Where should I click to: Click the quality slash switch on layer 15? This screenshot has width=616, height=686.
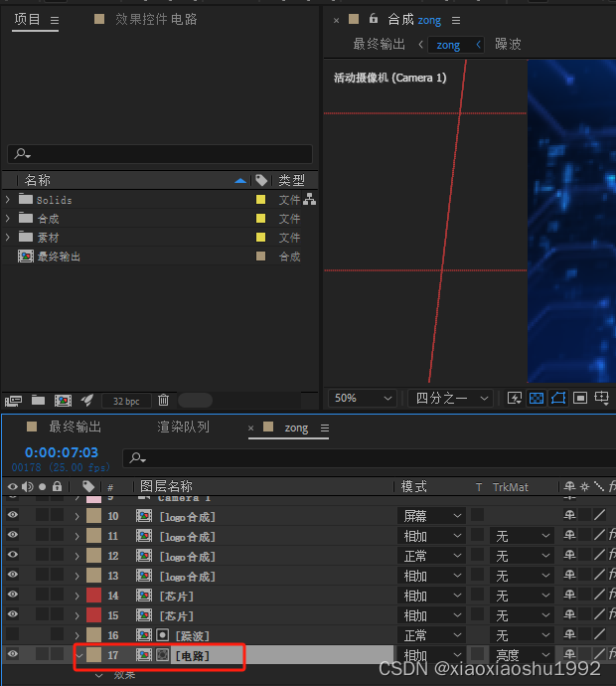599,615
